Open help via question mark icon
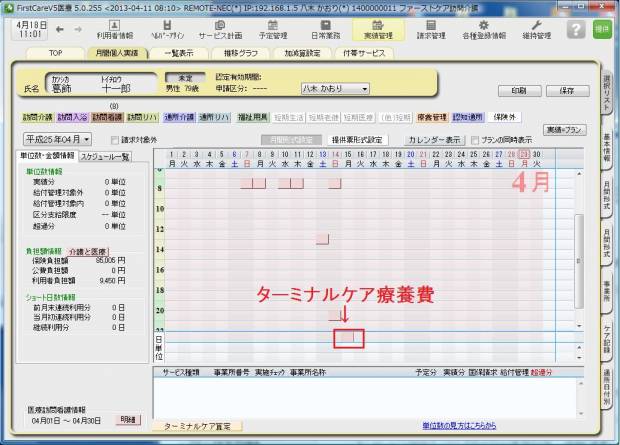Viewport: 620px width, 445px height. 575,29
